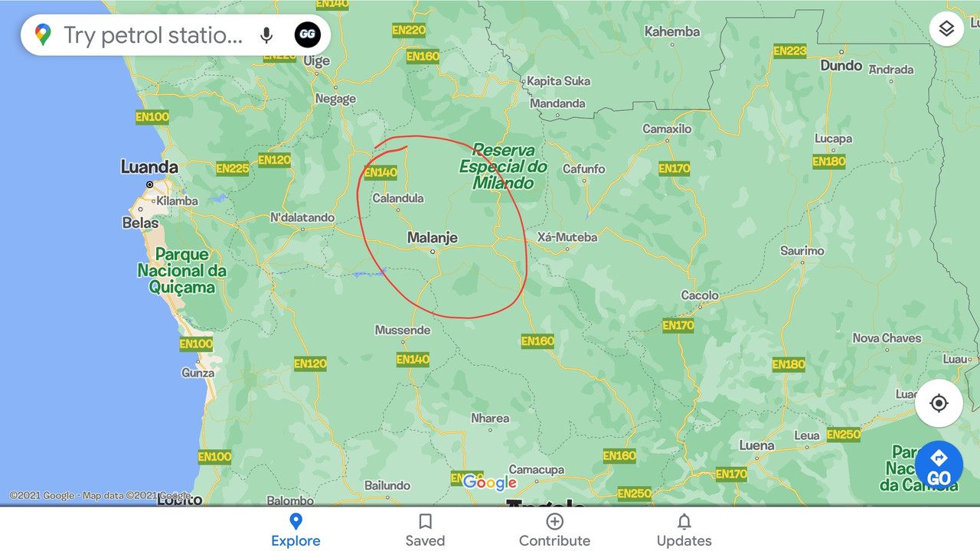Select Malanje city label on map
The width and height of the screenshot is (980, 551).
click(x=433, y=238)
